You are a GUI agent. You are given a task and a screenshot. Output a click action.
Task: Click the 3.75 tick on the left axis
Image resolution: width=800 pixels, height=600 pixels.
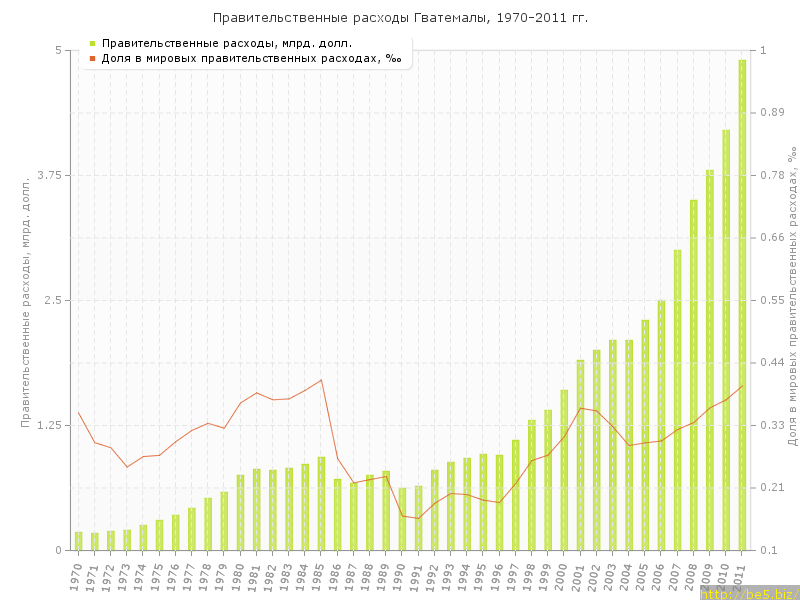(46, 175)
